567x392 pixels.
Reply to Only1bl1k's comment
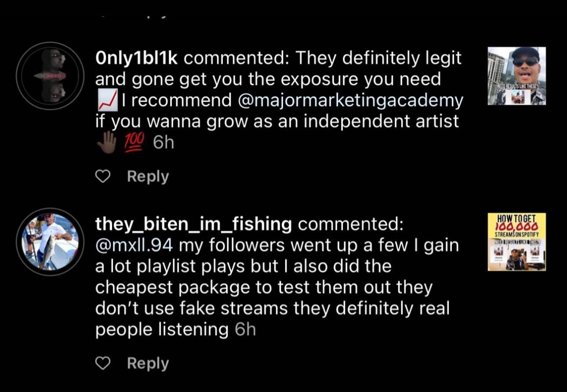pyautogui.click(x=148, y=177)
